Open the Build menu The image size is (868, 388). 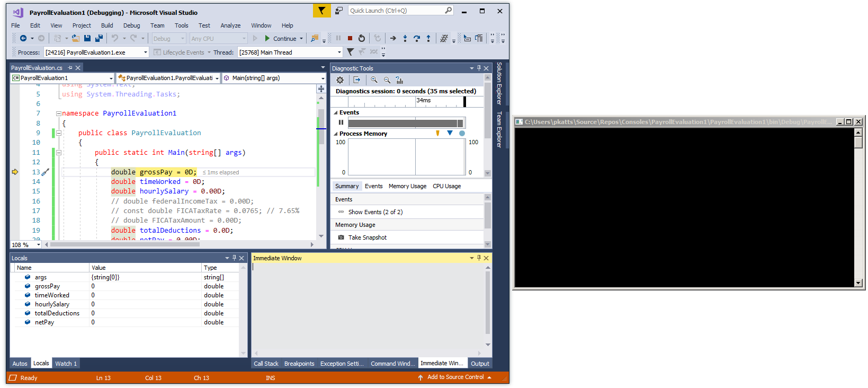point(107,25)
